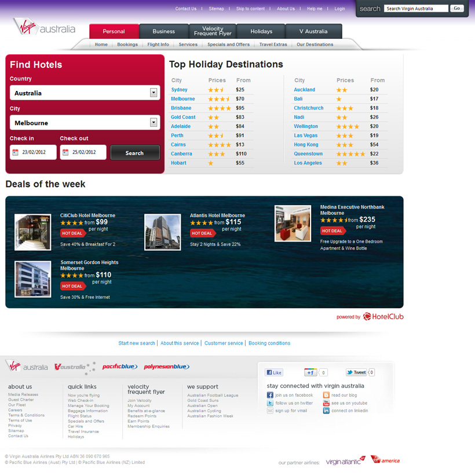Open the check-out calendar icon
This screenshot has width=475, height=476.
[x=65, y=152]
